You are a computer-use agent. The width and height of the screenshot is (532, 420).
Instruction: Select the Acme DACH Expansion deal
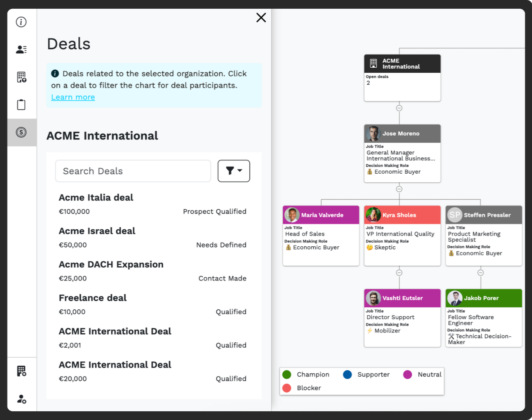152,271
